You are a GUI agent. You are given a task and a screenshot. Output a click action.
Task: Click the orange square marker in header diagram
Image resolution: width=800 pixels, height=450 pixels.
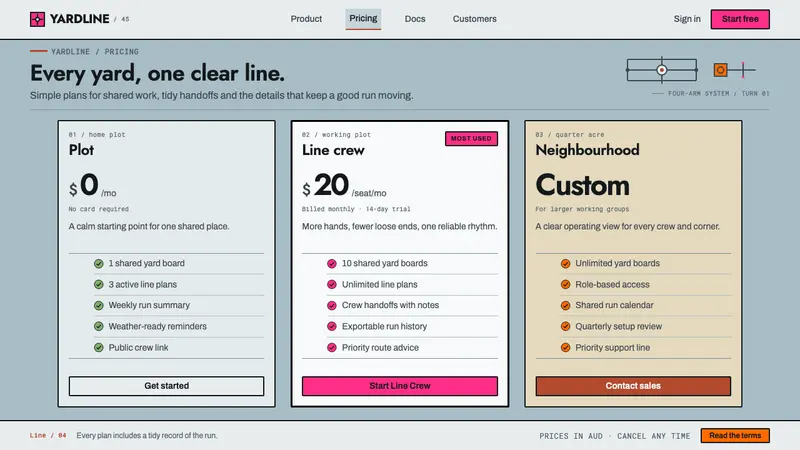point(720,70)
